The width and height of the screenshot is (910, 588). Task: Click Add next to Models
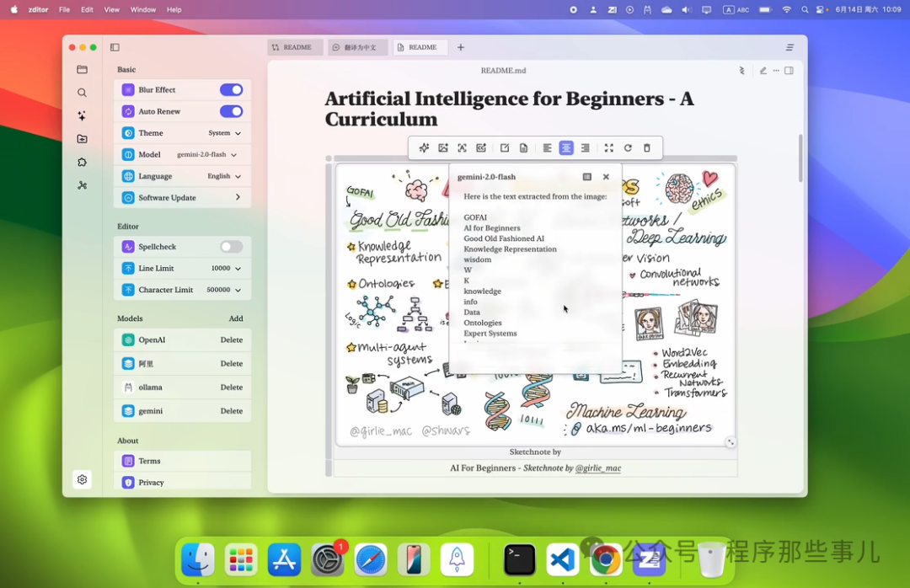(236, 318)
